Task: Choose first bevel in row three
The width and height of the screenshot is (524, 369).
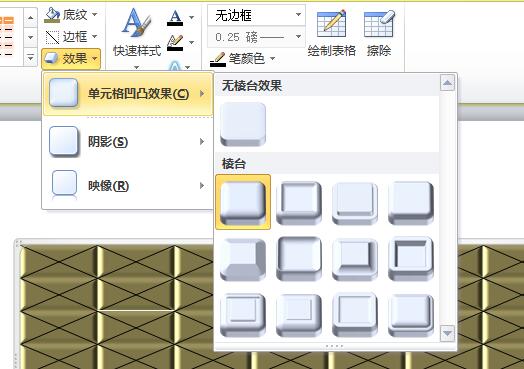Action: pyautogui.click(x=243, y=315)
